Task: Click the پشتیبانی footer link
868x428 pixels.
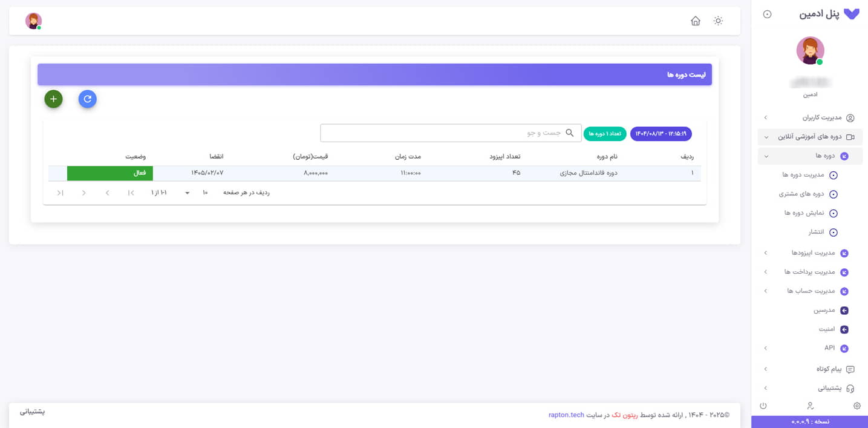Action: (32, 412)
